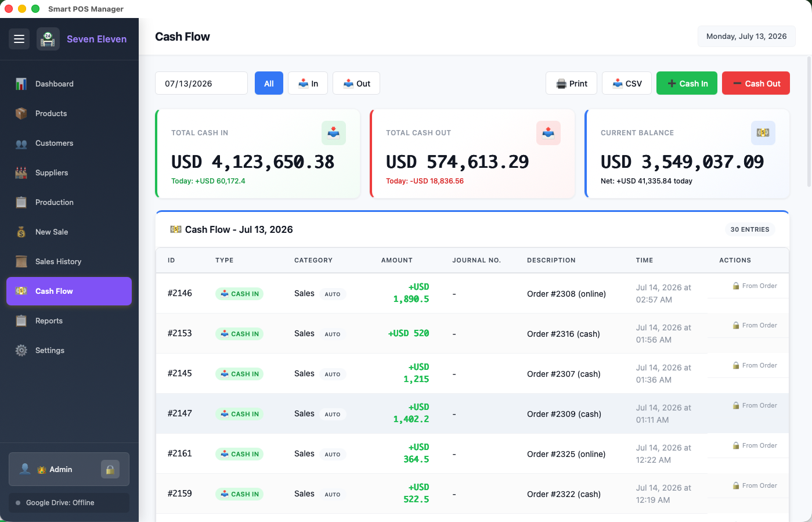Click Net: +USD 41,335.84 today text
The image size is (812, 522).
tap(647, 181)
